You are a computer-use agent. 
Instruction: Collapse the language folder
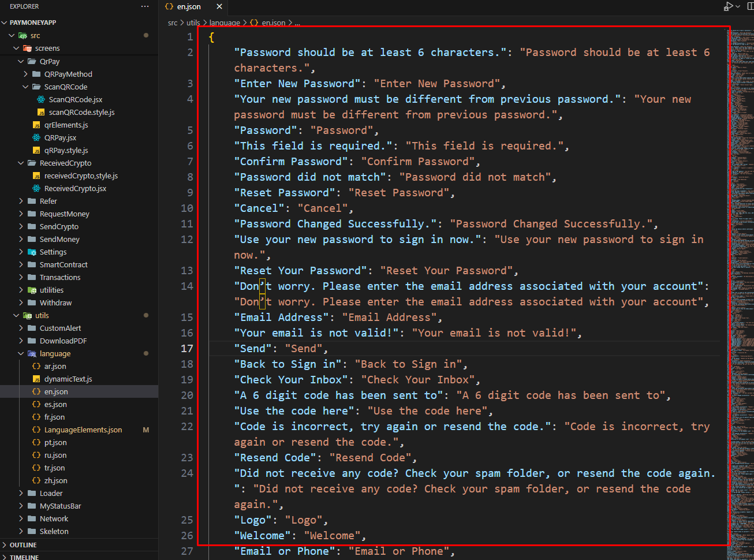(x=21, y=353)
